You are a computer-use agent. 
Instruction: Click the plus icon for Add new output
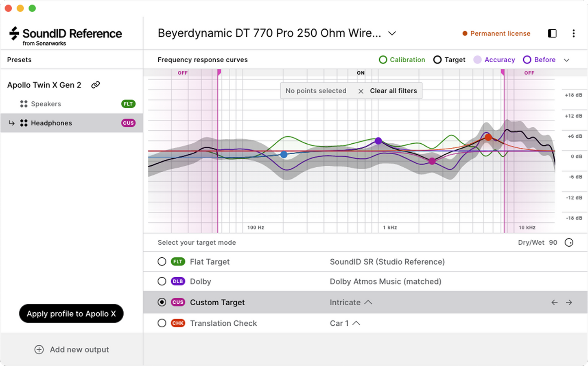click(39, 349)
